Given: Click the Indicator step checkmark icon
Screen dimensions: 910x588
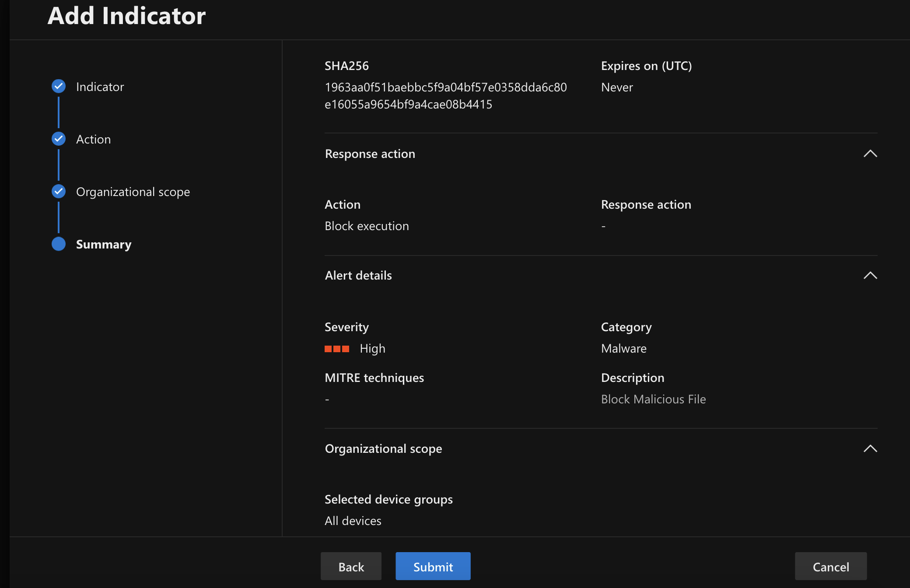Looking at the screenshot, I should pos(59,87).
